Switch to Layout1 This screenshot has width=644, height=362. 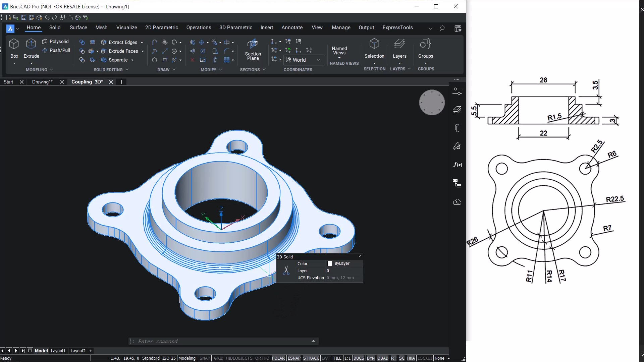click(58, 351)
